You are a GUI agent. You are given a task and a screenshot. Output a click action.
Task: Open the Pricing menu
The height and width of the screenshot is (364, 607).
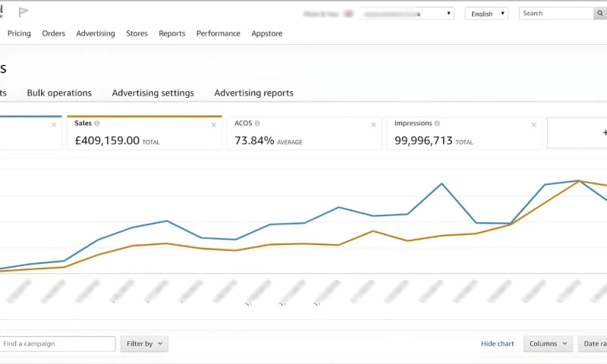click(x=19, y=33)
